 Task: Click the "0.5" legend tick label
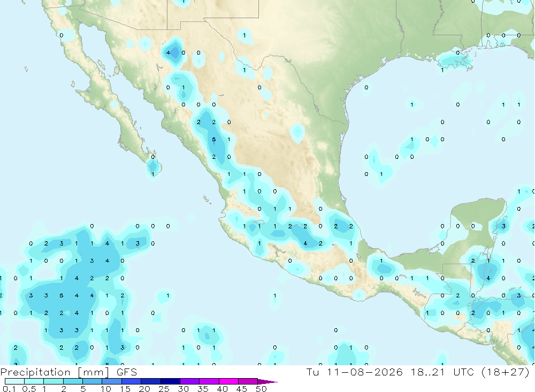(x=29, y=389)
